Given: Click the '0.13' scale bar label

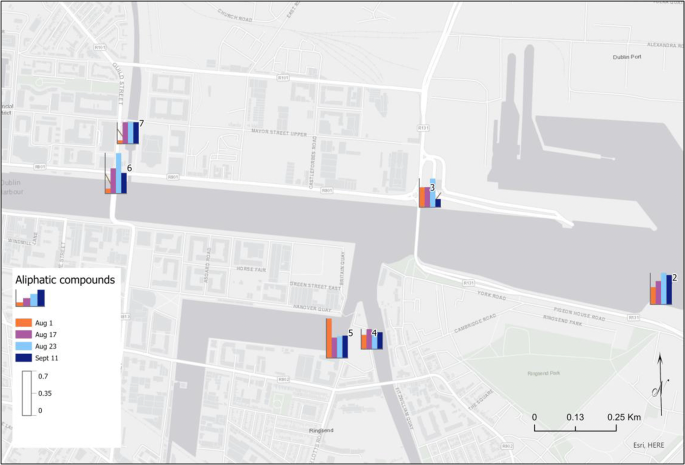Looking at the screenshot, I should [x=575, y=417].
